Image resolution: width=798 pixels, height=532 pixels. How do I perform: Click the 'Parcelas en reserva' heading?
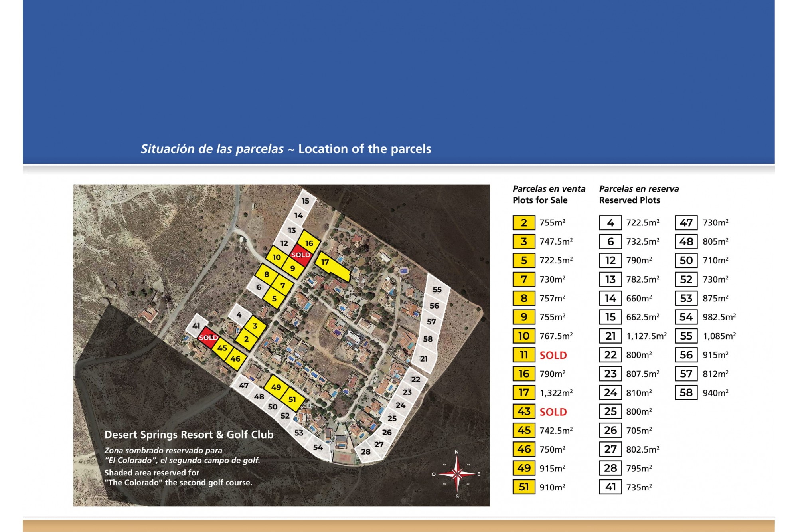639,188
